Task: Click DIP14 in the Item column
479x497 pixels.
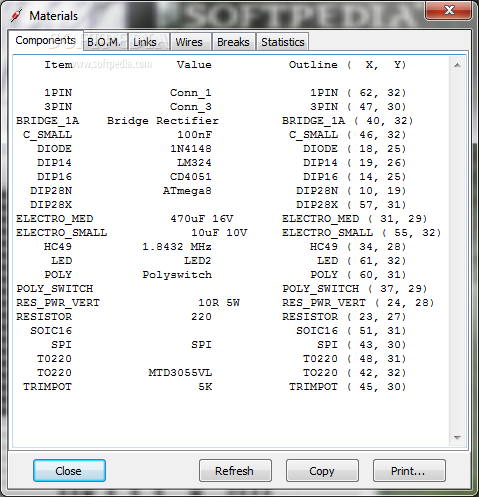Action: (x=54, y=163)
